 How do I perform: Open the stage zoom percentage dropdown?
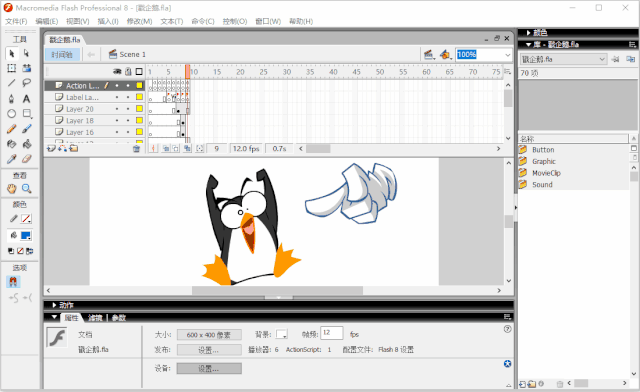508,55
